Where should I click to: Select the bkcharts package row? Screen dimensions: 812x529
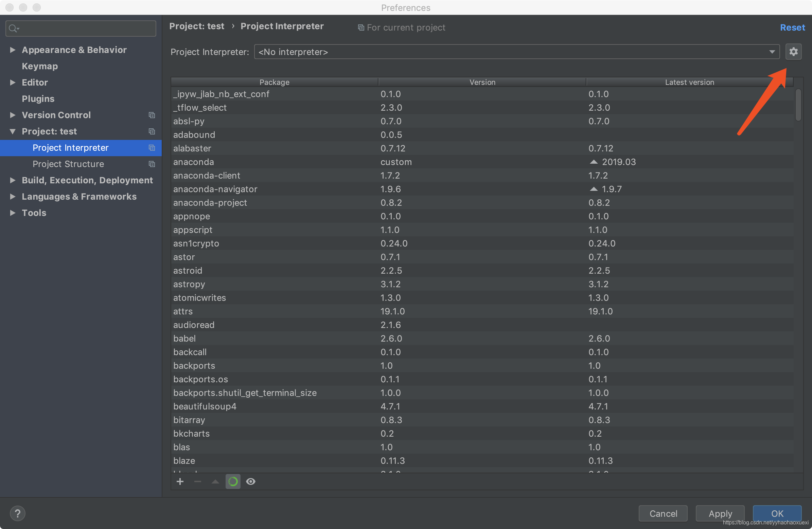tap(482, 434)
